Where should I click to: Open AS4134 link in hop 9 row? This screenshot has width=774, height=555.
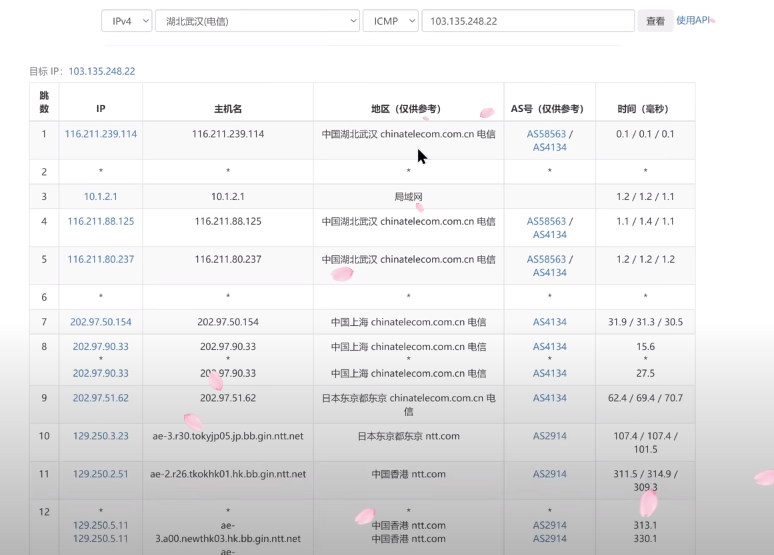tap(549, 398)
